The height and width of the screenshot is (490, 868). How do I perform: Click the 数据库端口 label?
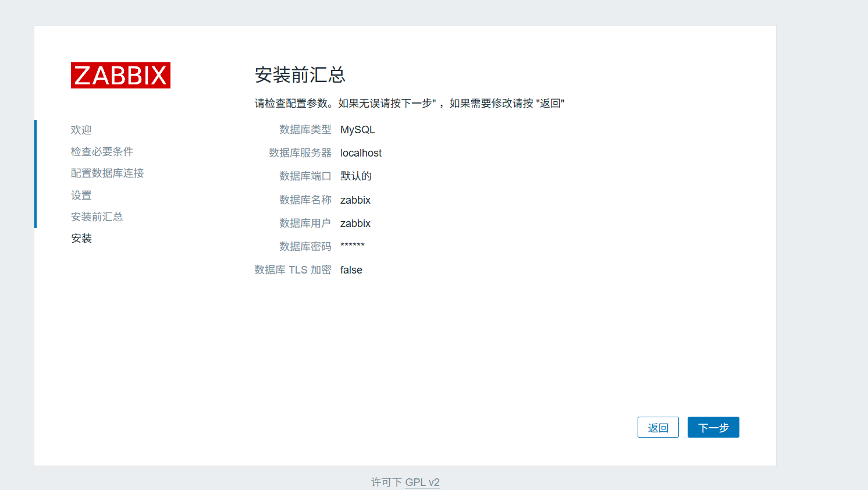[x=305, y=176]
